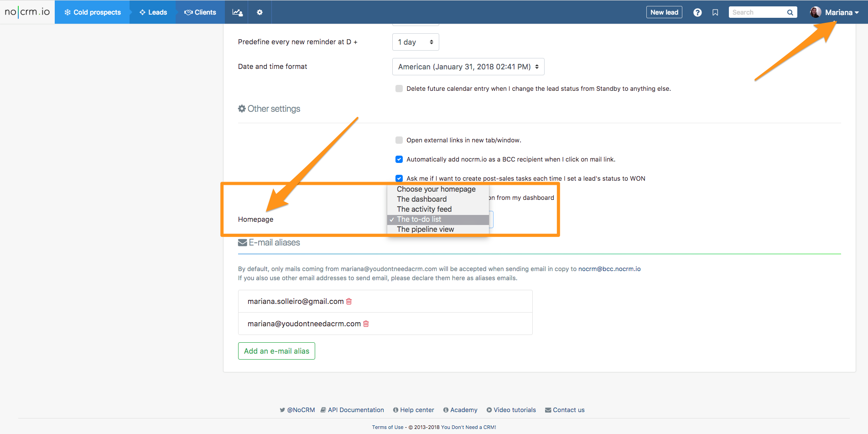Click the search magnifier icon

[x=790, y=12]
